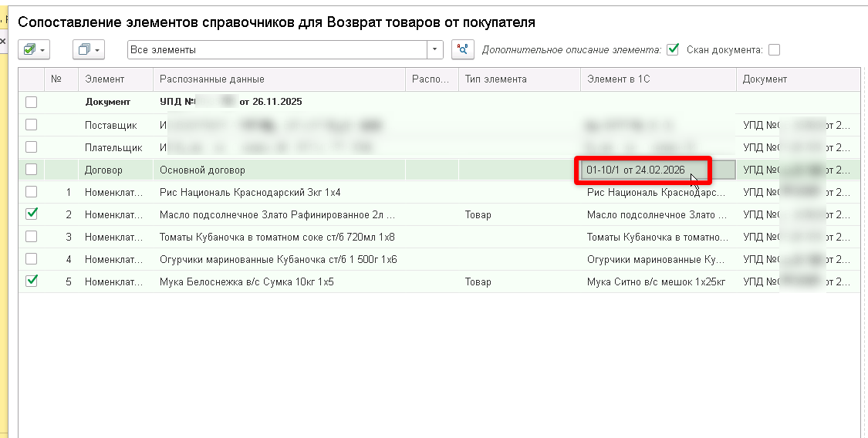
Task: Check the row 3 'Томаты Кубаночка' checkbox
Action: click(x=32, y=237)
